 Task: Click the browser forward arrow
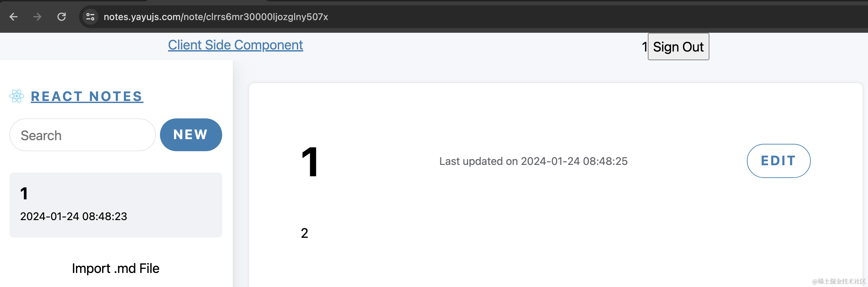coord(37,16)
